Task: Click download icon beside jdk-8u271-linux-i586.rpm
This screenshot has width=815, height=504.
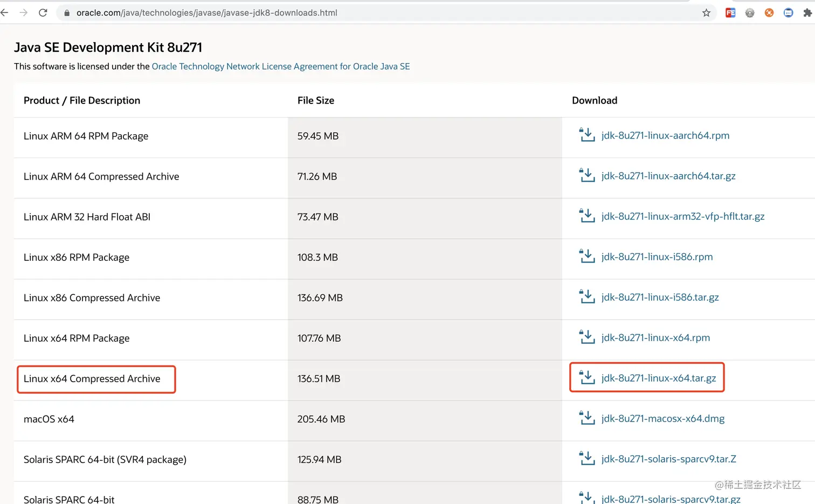Action: coord(586,256)
